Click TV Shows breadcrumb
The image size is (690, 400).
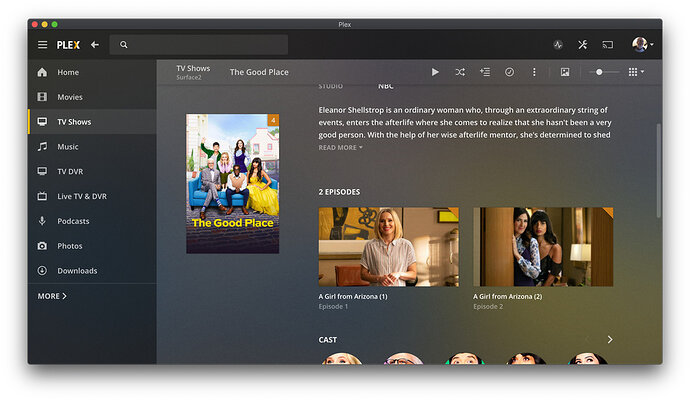(193, 69)
